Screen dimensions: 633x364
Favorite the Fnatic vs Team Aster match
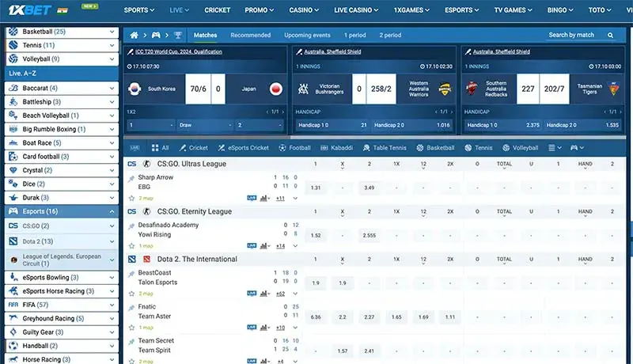point(131,328)
